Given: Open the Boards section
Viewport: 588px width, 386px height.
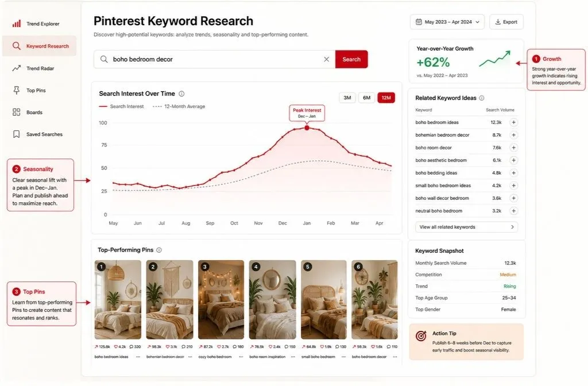Looking at the screenshot, I should [28, 112].
